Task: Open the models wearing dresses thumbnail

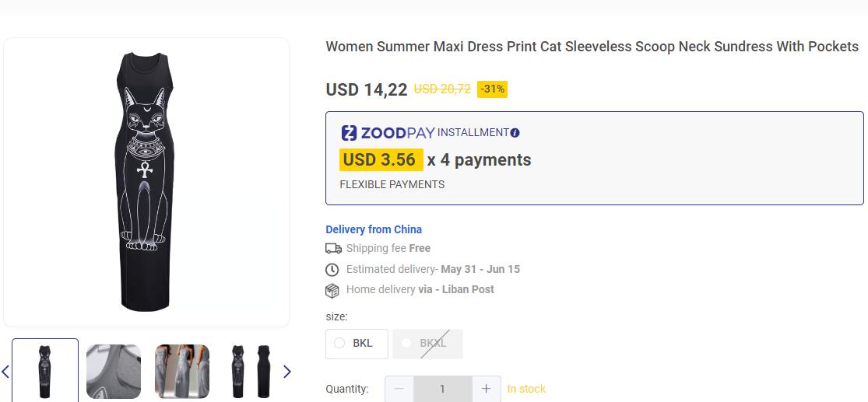Action: coord(182,372)
